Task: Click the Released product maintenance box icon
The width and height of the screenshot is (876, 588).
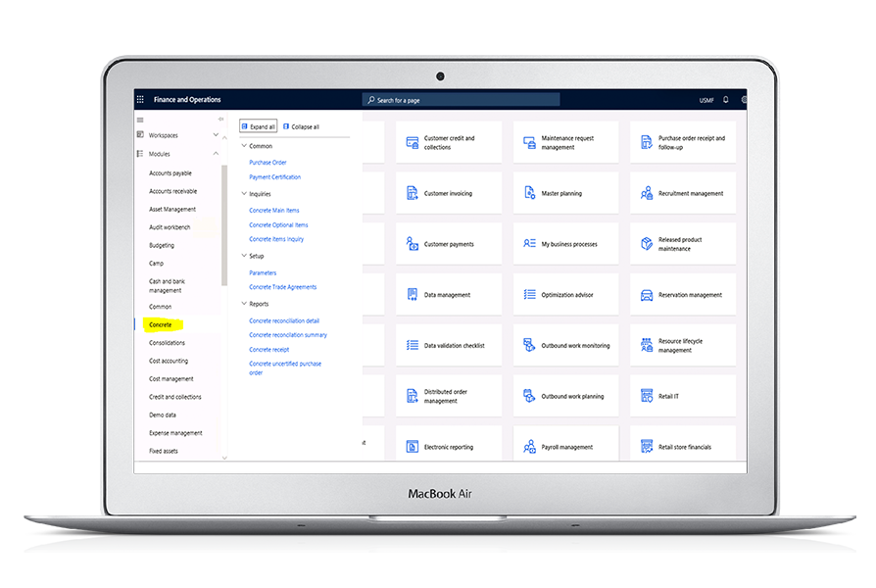Action: [x=647, y=244]
